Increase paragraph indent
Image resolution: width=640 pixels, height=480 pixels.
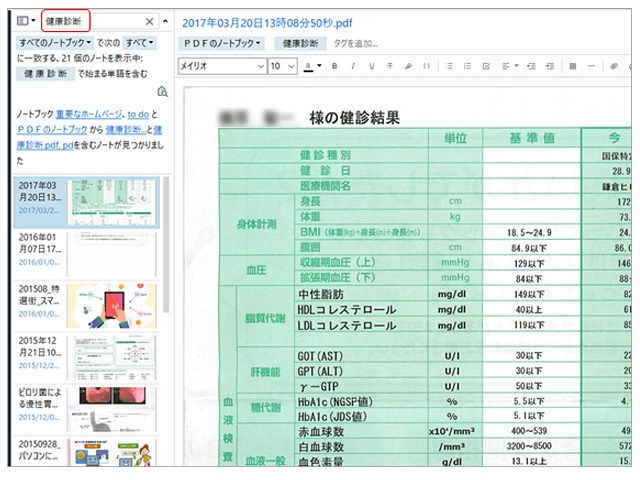[550, 66]
